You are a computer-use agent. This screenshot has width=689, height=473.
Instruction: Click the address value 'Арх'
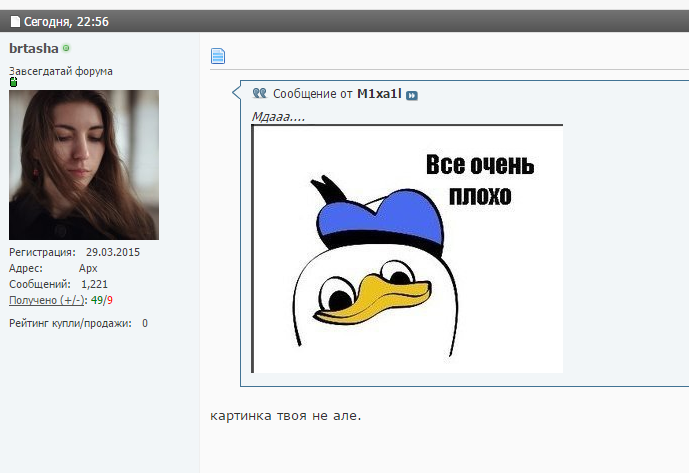pos(88,268)
